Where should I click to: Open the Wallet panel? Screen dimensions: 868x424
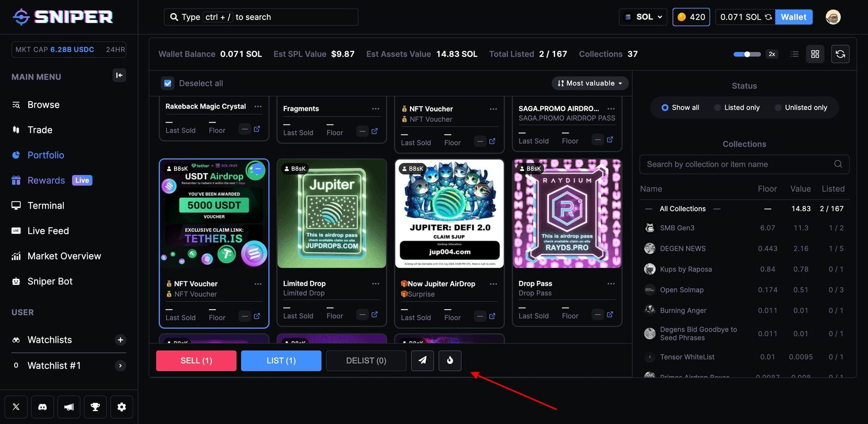[794, 17]
